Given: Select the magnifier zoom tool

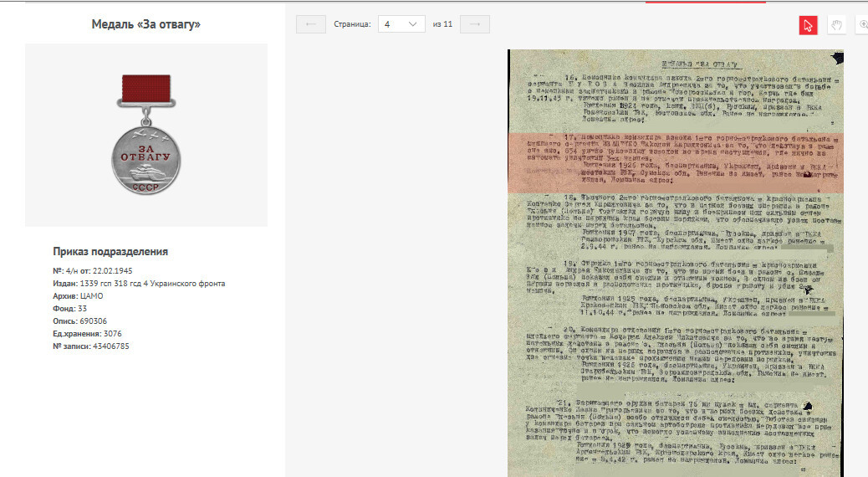Looking at the screenshot, I should [x=862, y=25].
